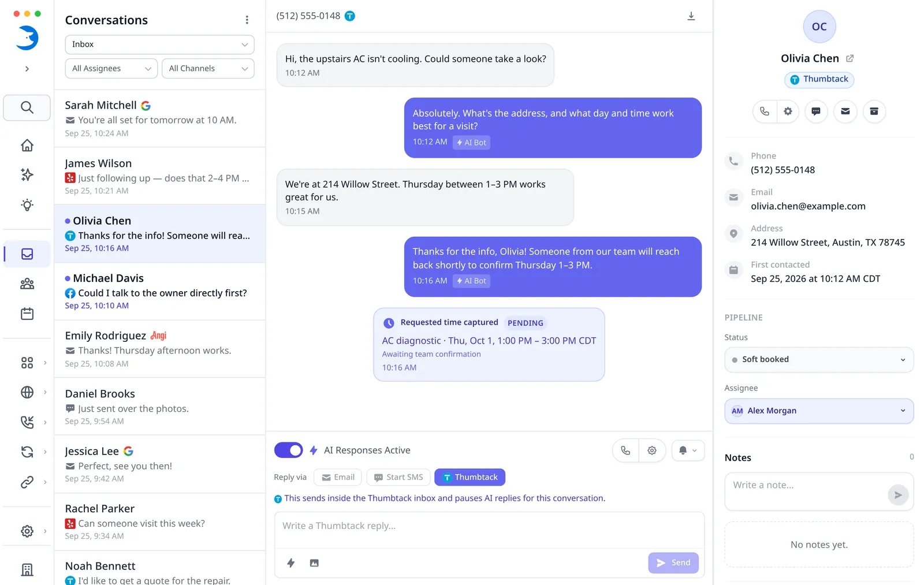This screenshot has height=585, width=924.
Task: Open AI settings gear beside AI Responses
Action: [652, 450]
